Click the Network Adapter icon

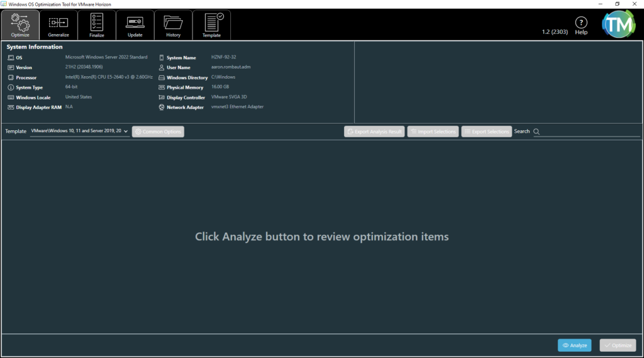(161, 108)
